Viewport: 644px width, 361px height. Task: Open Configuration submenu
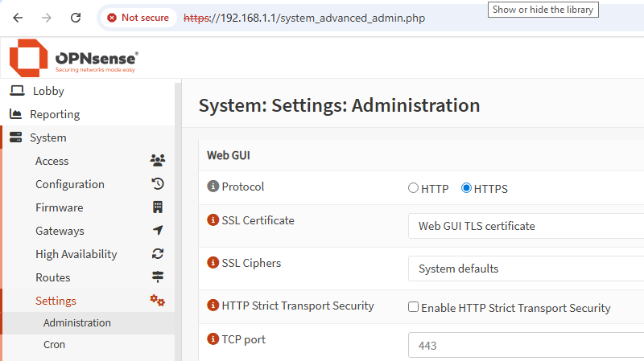(x=70, y=184)
